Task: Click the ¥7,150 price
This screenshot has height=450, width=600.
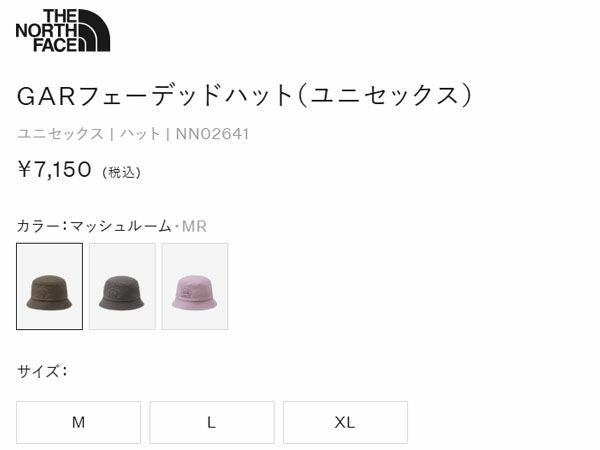Action: point(54,170)
